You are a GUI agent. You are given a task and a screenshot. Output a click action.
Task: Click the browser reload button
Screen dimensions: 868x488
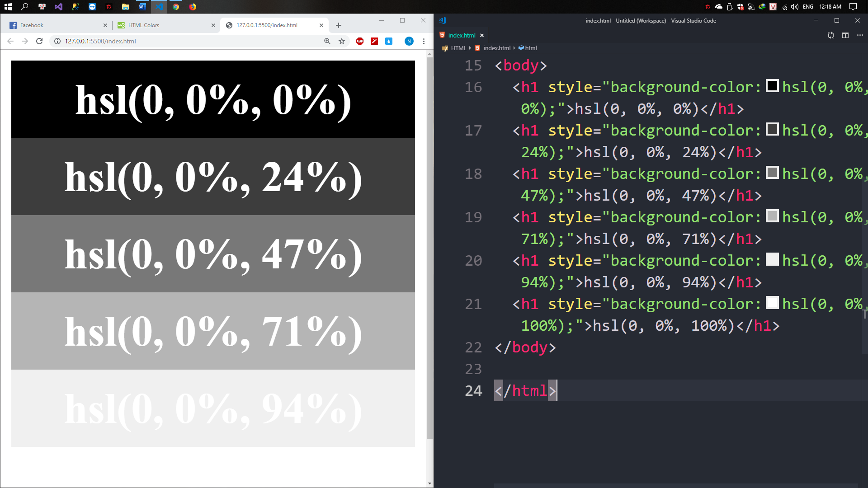[x=39, y=41]
